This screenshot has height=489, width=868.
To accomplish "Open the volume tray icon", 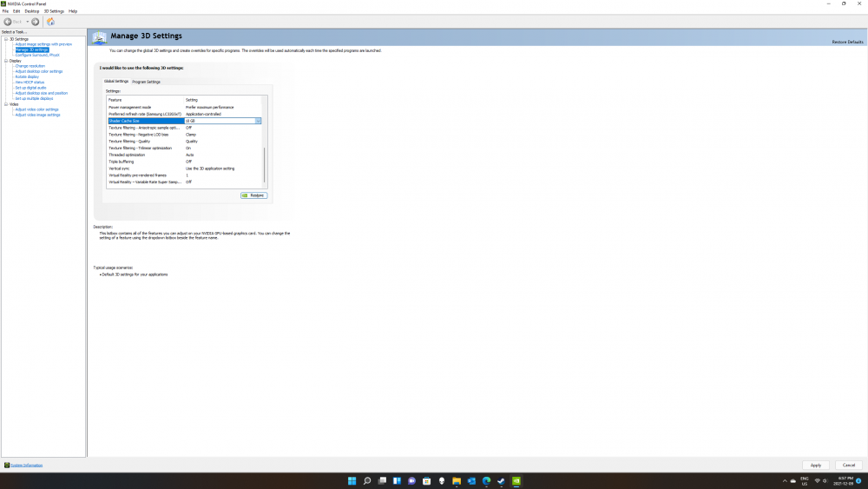I will click(x=825, y=480).
